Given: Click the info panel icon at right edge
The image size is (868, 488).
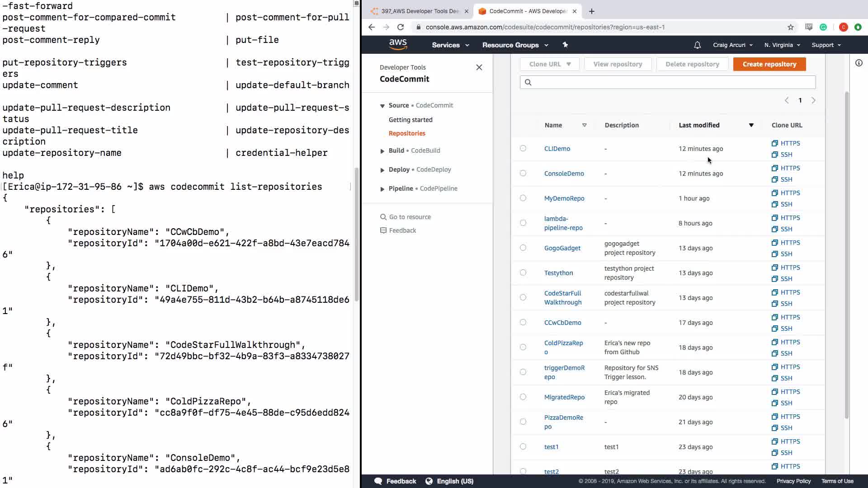Looking at the screenshot, I should point(859,63).
